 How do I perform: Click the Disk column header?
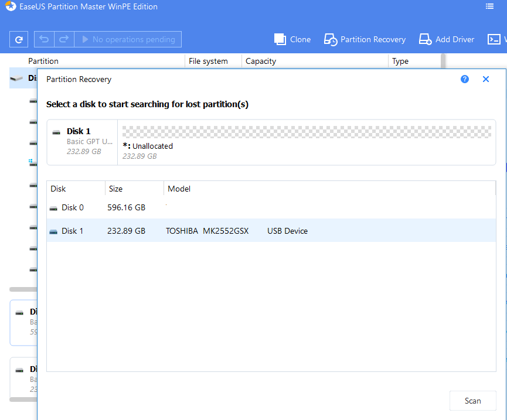pyautogui.click(x=76, y=189)
